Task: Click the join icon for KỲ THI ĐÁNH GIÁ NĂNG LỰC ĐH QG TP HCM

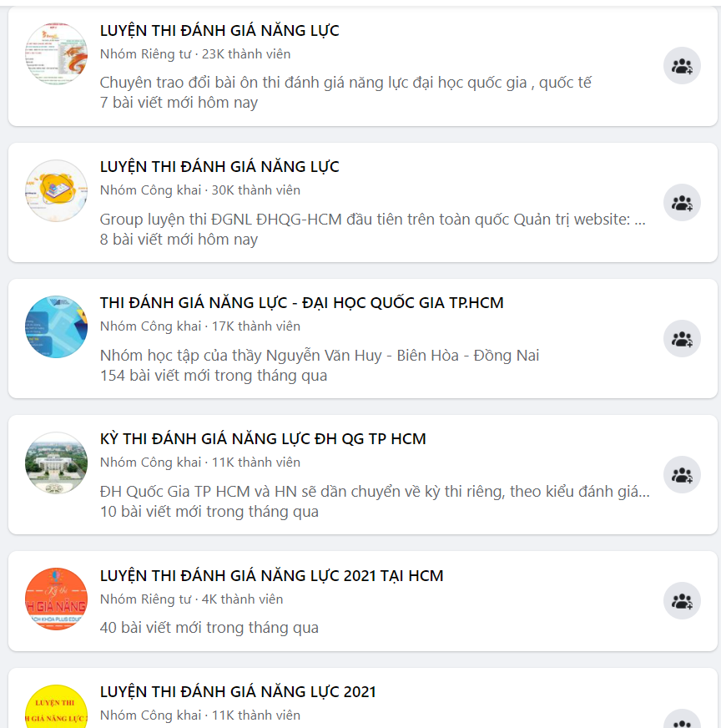Action: tap(682, 474)
